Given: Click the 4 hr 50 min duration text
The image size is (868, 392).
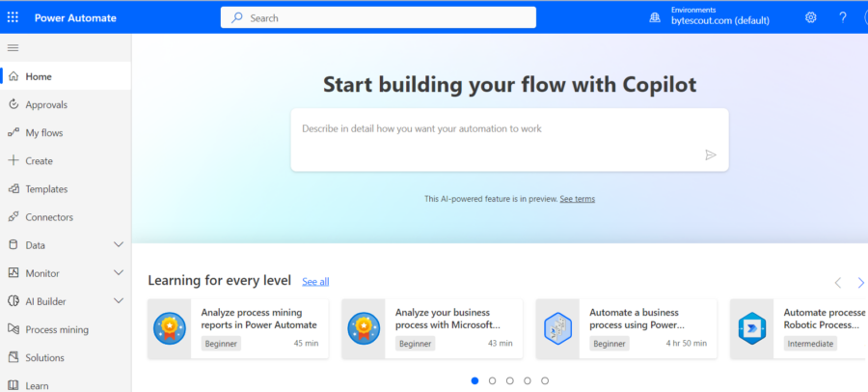Looking at the screenshot, I should pos(687,343).
